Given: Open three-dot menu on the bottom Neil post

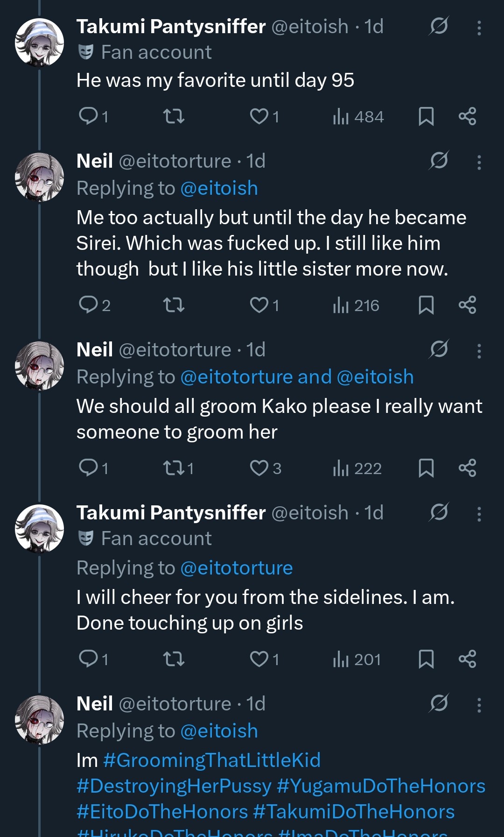Looking at the screenshot, I should click(479, 705).
